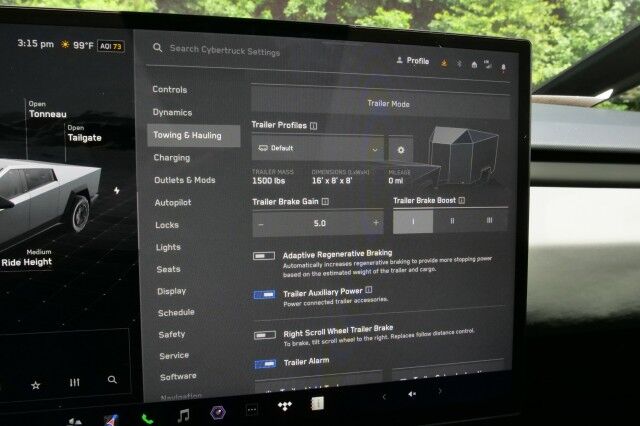640x426 pixels.
Task: Open trailer profile gear settings
Action: coord(401,150)
